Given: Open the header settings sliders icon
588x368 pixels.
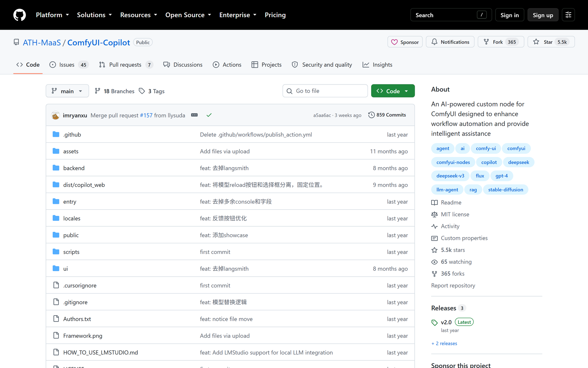Looking at the screenshot, I should coord(568,15).
